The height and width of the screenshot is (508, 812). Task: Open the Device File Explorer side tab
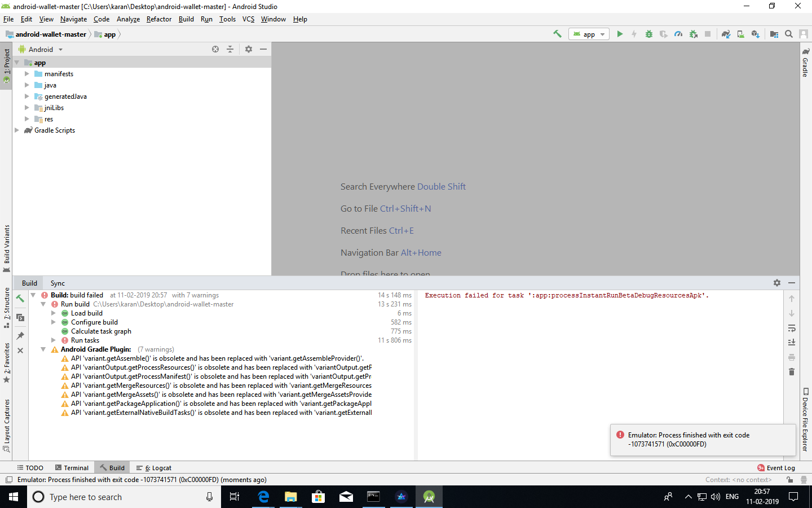coord(805,419)
